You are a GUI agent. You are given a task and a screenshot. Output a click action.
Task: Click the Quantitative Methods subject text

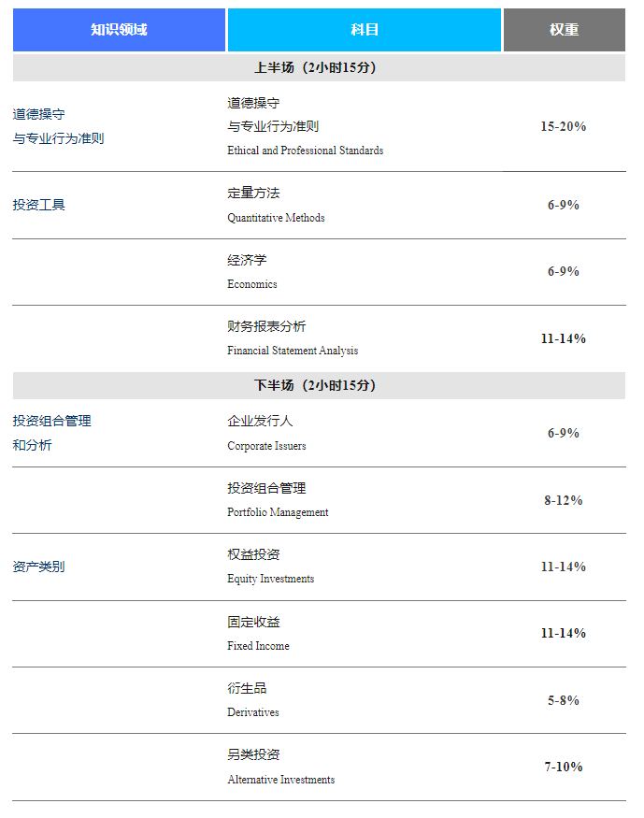(276, 218)
